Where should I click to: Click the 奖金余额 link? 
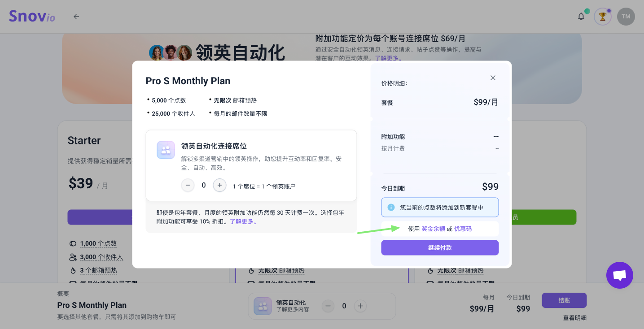(x=433, y=229)
